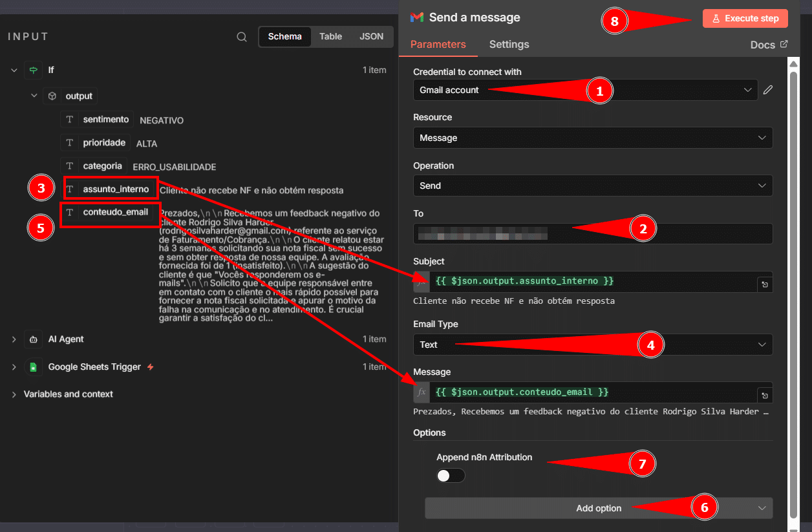Click the If node signpost icon
Viewport: 812px width, 532px height.
point(32,70)
